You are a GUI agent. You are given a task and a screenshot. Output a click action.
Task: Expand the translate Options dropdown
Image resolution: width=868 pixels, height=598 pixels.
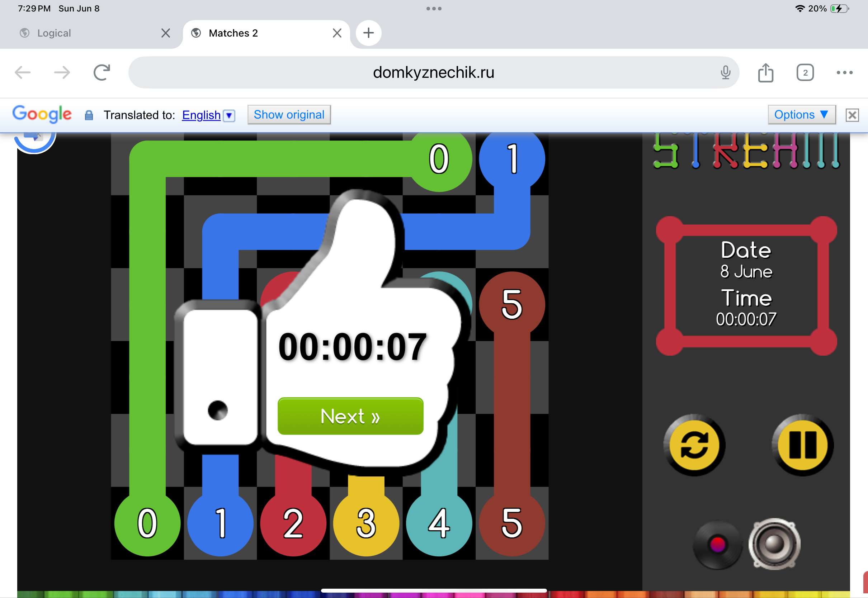pos(802,115)
